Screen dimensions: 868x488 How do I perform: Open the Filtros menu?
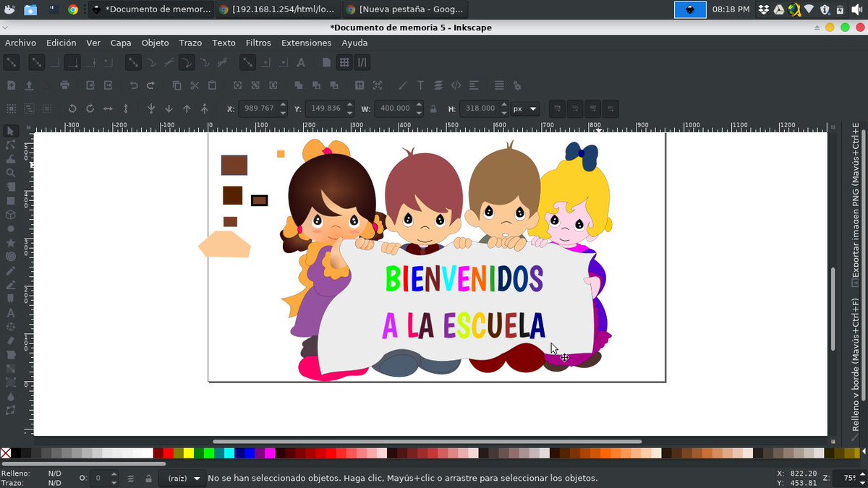tap(258, 43)
